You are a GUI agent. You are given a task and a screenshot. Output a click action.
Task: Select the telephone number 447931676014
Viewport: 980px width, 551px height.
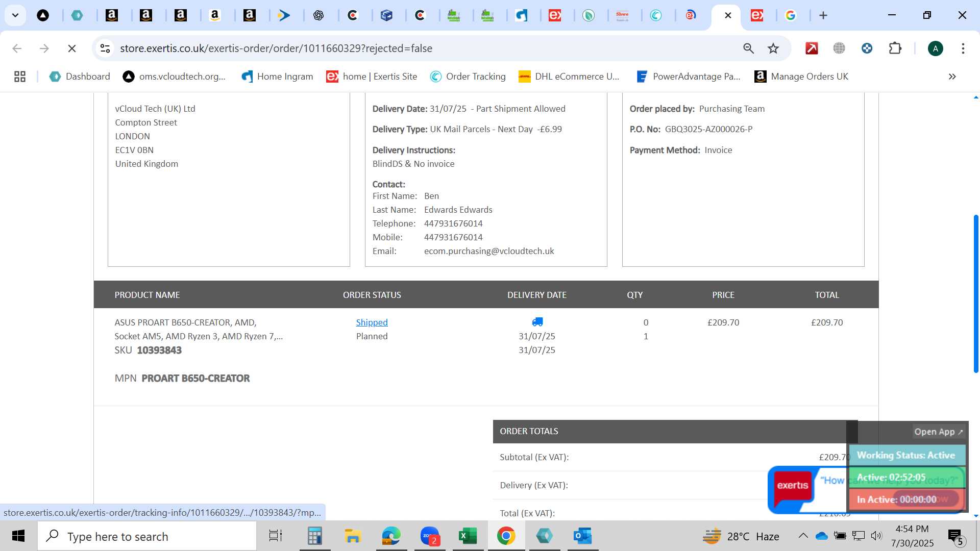pyautogui.click(x=453, y=224)
